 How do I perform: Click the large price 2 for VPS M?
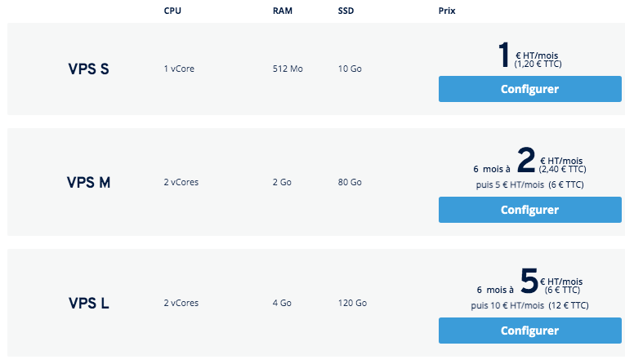click(x=526, y=160)
